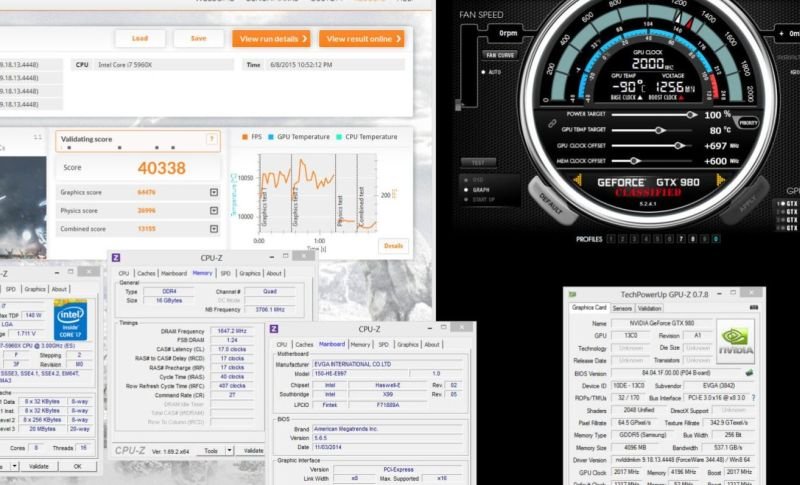This screenshot has height=485, width=800.
Task: Click the Z icon of the Mainboard CPU-Z window
Action: pos(273,329)
